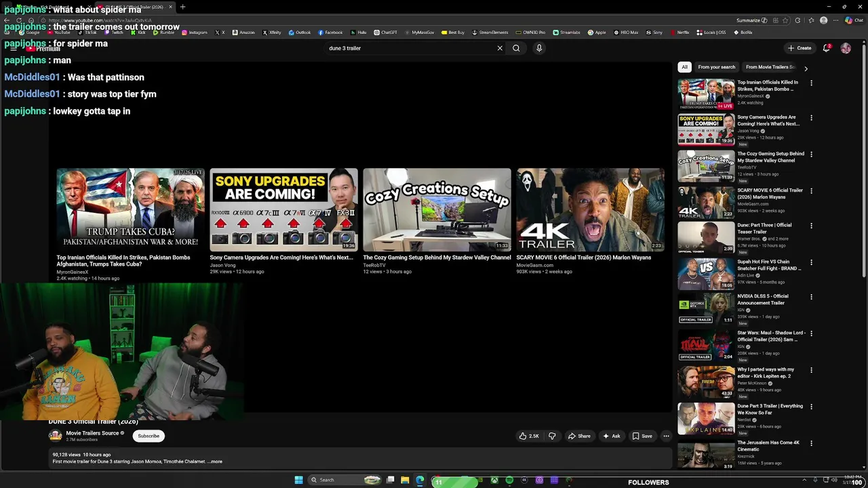Open Dune: Part Three sidebar thumbnail
The height and width of the screenshot is (488, 868).
pyautogui.click(x=706, y=237)
